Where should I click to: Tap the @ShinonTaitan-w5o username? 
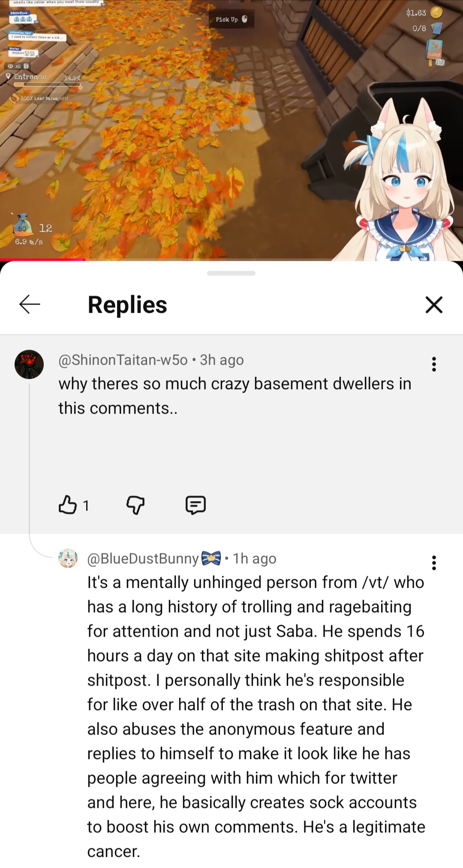(x=123, y=360)
